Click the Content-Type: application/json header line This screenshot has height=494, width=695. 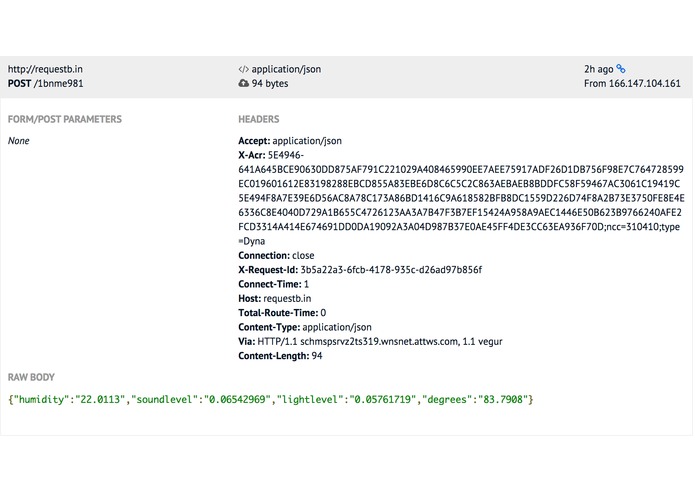[305, 327]
